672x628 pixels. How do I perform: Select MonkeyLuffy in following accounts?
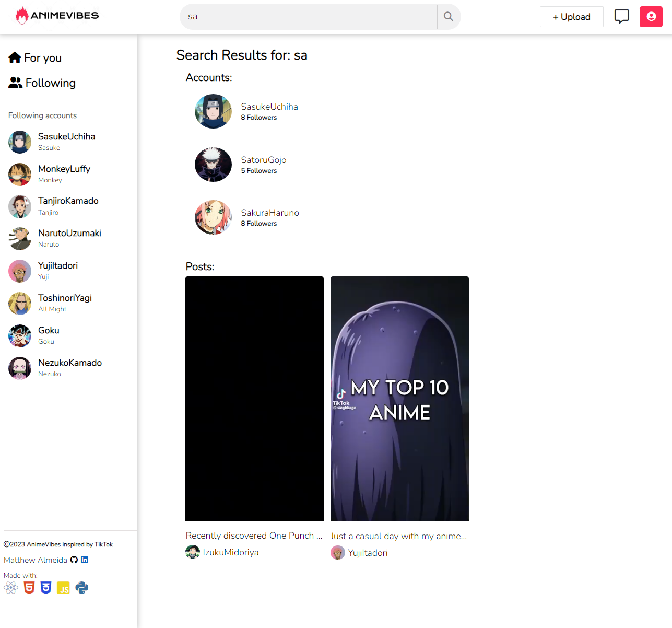[64, 169]
